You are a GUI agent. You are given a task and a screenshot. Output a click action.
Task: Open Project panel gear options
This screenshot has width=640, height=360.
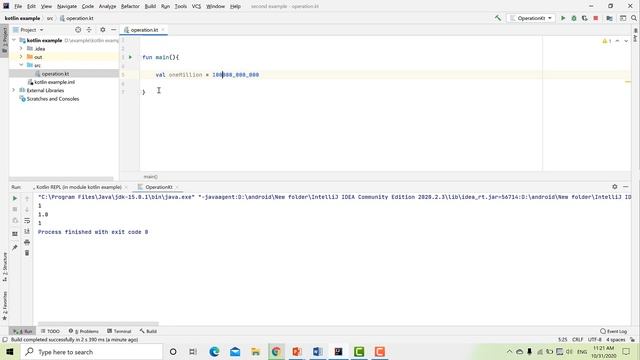pyautogui.click(x=102, y=30)
